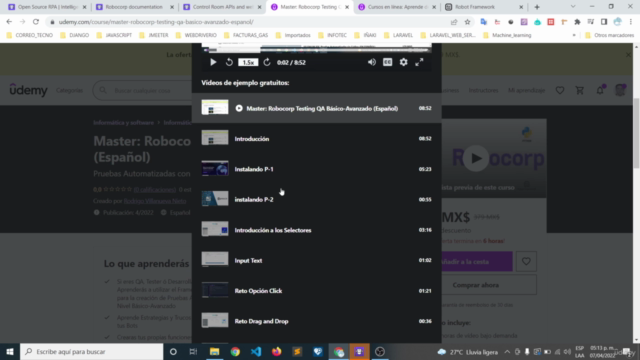This screenshot has width=640, height=360.
Task: Open the video settings gear
Action: pyautogui.click(x=403, y=62)
